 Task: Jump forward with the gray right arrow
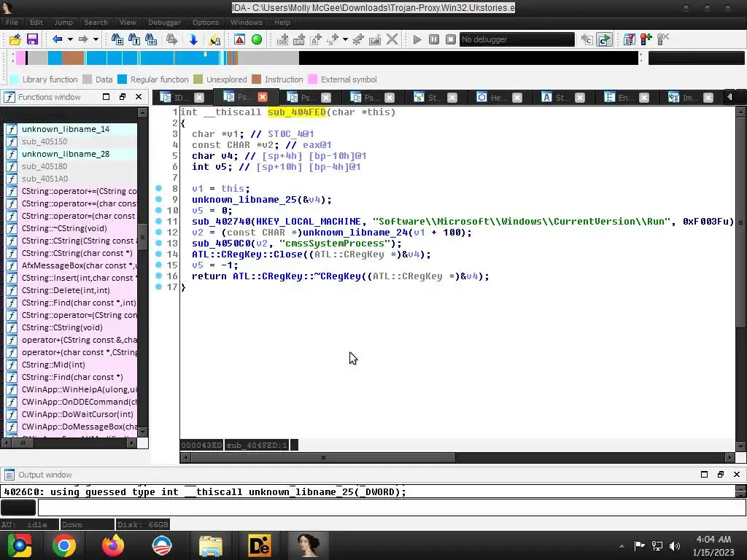click(83, 39)
